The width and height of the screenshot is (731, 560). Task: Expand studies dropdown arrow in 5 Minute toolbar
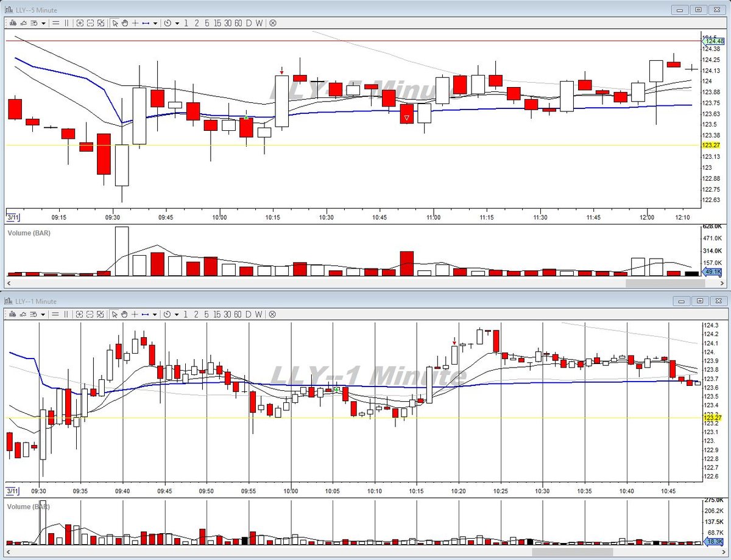click(43, 23)
